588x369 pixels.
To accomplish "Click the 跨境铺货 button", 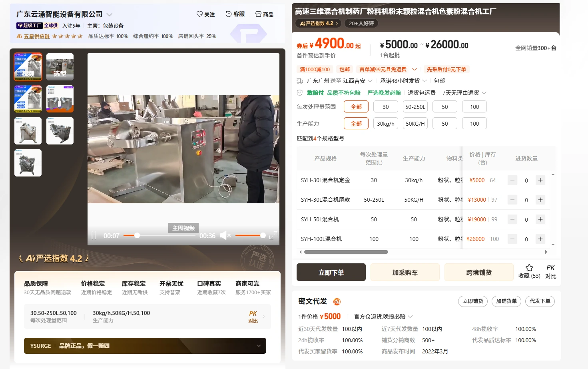I will click(x=479, y=272).
